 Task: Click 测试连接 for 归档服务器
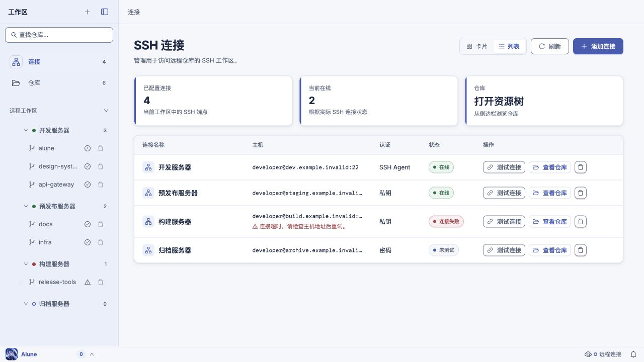504,250
